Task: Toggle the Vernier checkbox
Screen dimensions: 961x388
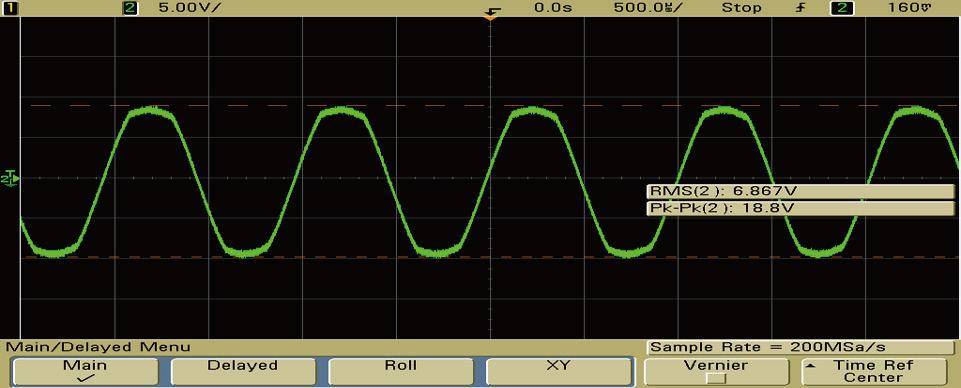Action: tap(715, 378)
